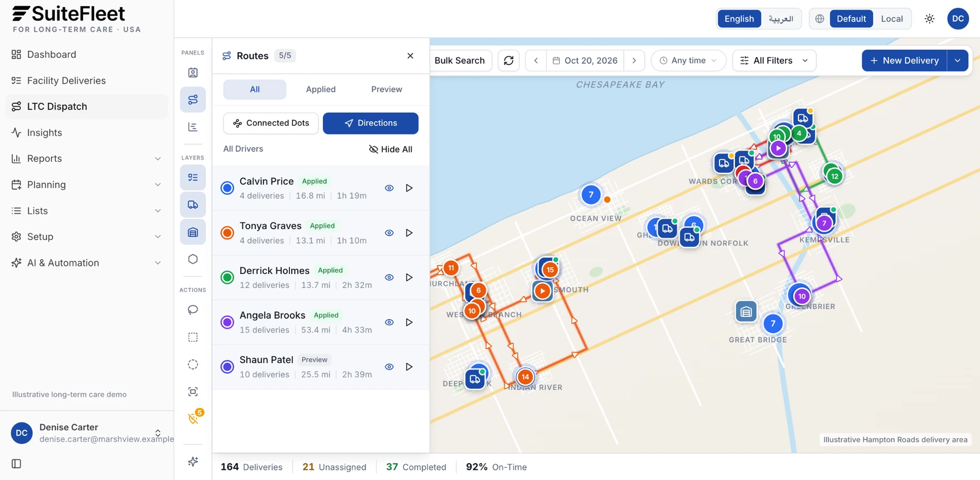Toggle visibility of Shaun Patel's route
The width and height of the screenshot is (980, 480).
(x=389, y=367)
